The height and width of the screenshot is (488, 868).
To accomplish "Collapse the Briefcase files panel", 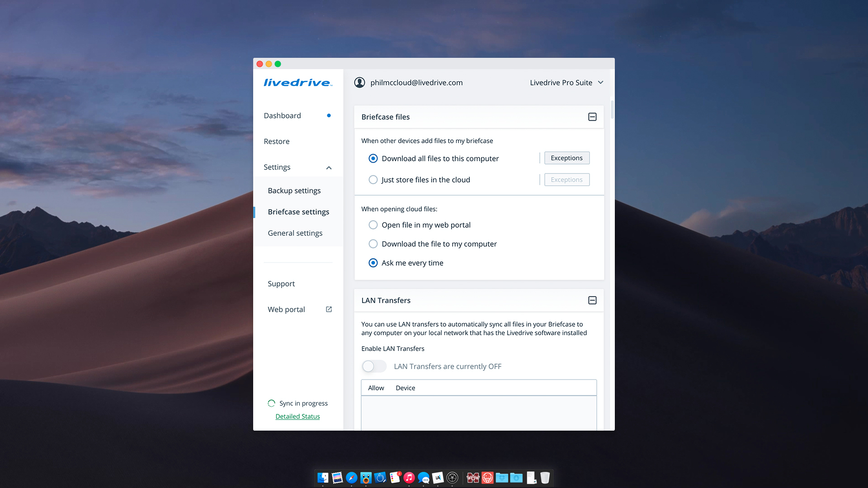I will click(592, 117).
